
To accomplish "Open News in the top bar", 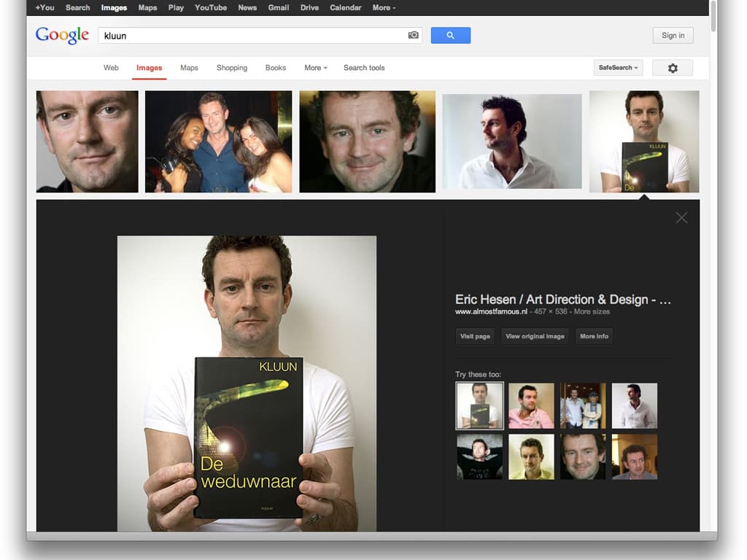I will 247,7.
